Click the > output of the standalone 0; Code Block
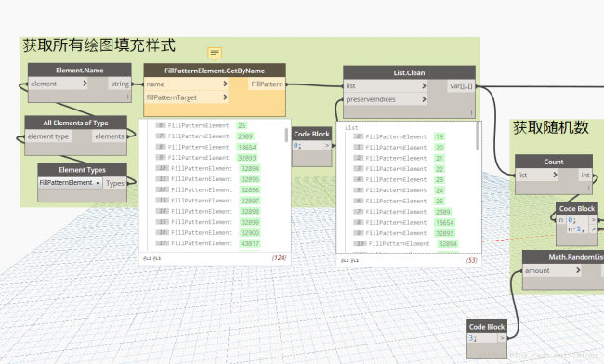Image resolution: width=604 pixels, height=364 pixels. pos(327,146)
